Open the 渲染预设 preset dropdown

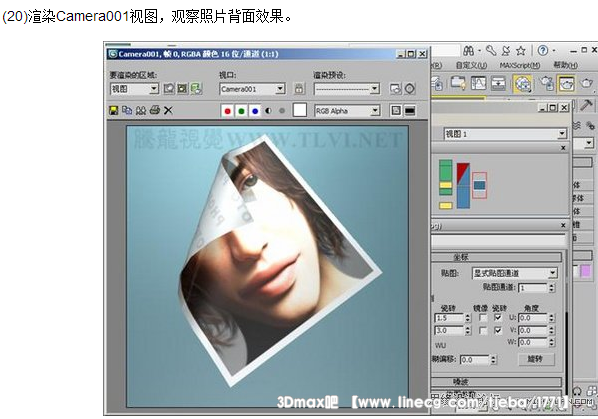click(347, 89)
